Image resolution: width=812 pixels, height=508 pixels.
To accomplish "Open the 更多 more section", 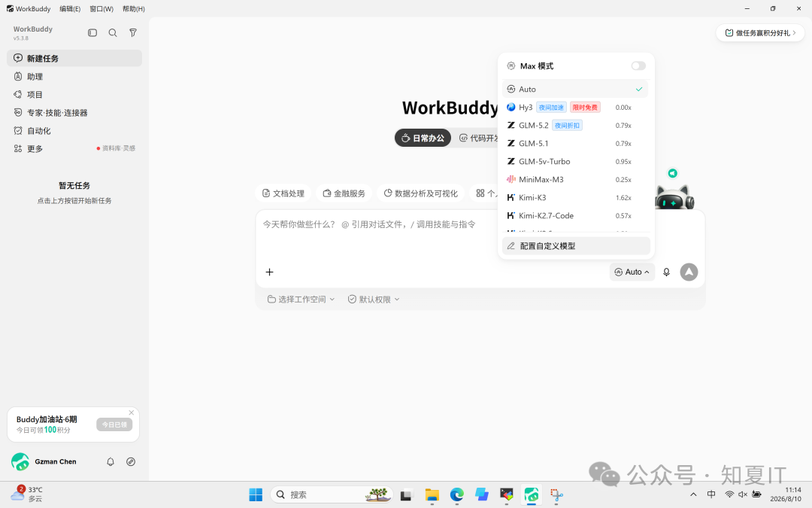I will point(74,149).
